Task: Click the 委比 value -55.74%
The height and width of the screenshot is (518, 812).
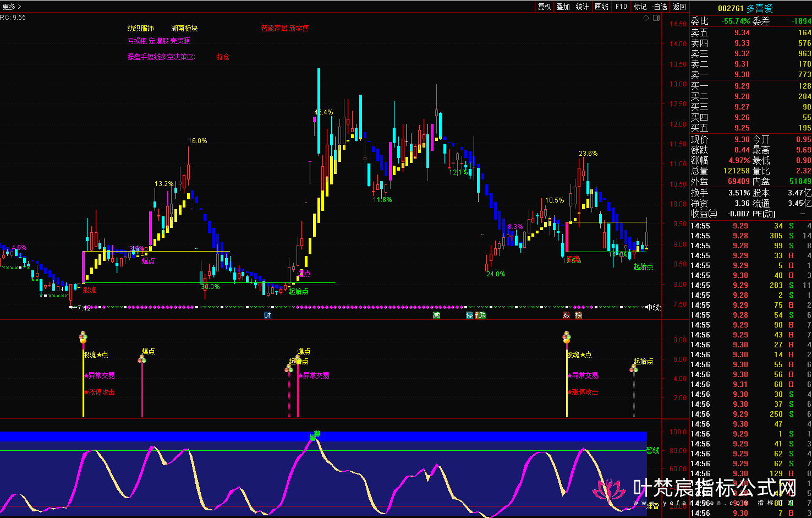Action: 736,21
